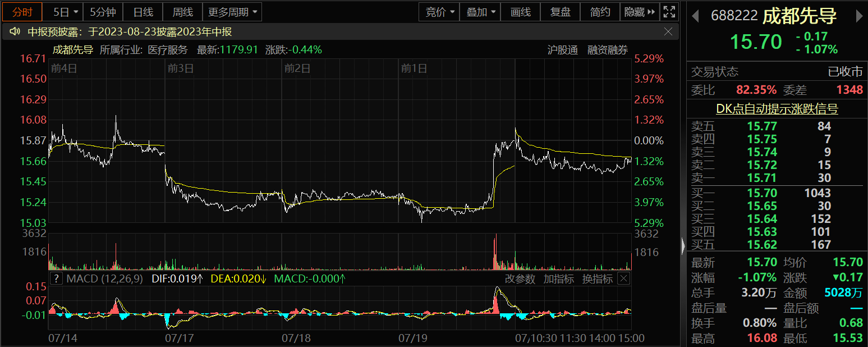Click the 沪股通 tag

point(563,49)
